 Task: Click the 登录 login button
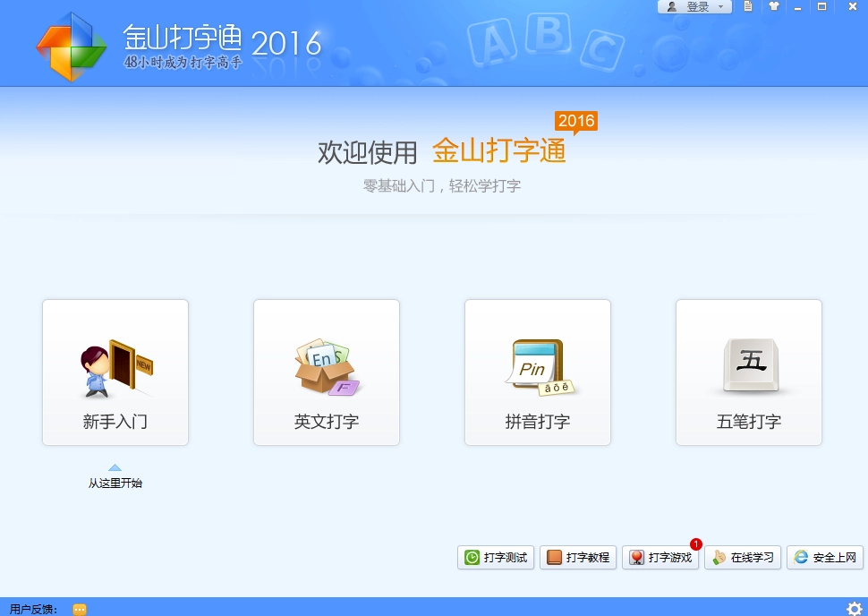pos(692,7)
